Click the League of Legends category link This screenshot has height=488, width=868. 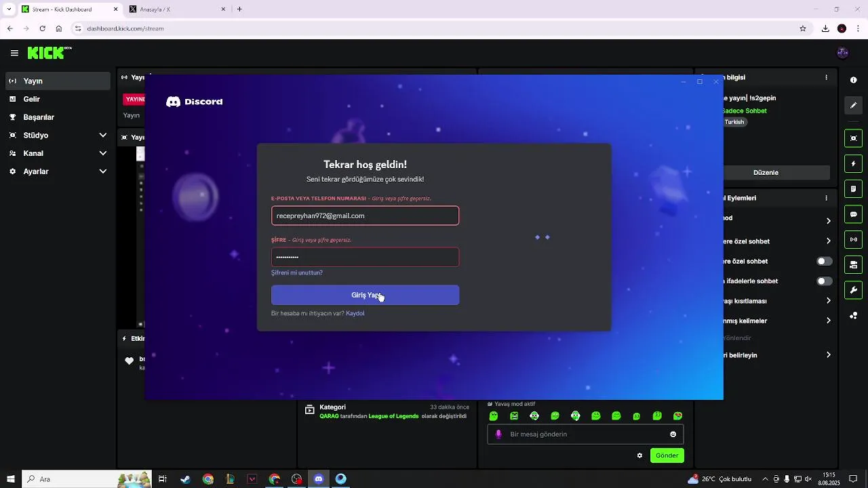click(x=393, y=416)
